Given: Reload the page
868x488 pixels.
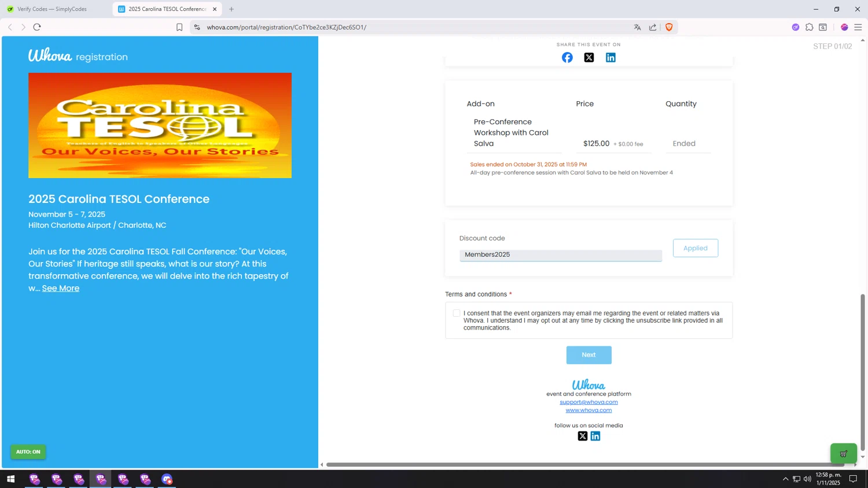Looking at the screenshot, I should (37, 27).
